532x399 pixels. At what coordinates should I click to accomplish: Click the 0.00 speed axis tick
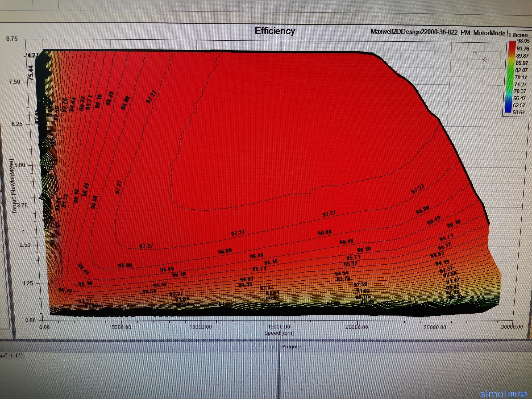[44, 327]
